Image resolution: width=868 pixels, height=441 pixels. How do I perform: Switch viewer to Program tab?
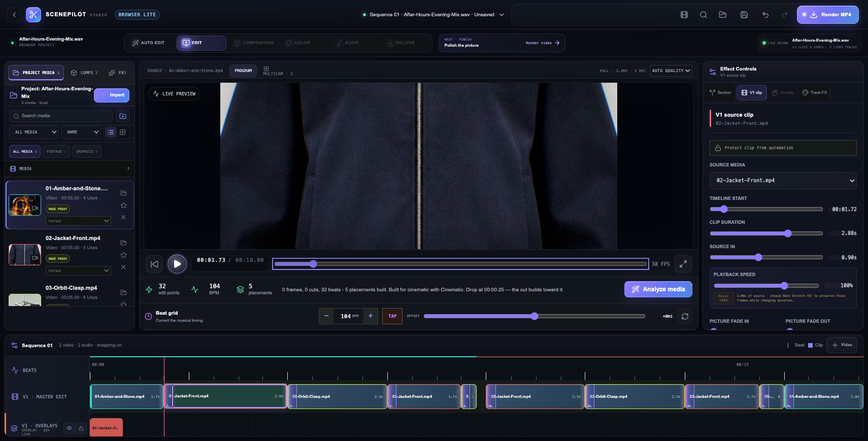pos(243,71)
